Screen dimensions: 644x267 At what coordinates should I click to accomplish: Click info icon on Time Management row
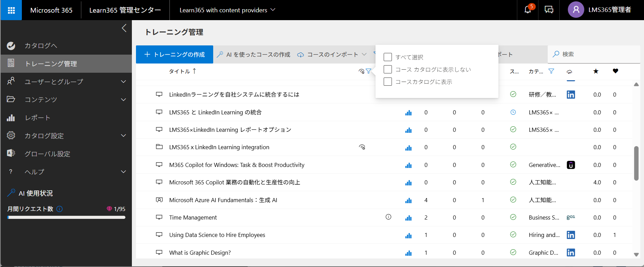pyautogui.click(x=388, y=217)
